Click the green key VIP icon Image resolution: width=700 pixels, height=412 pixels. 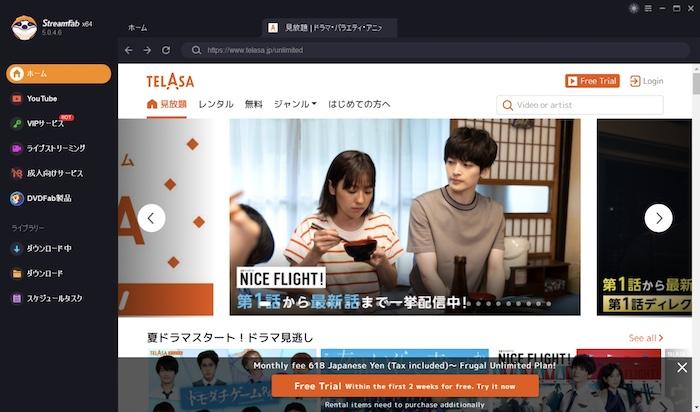[17, 124]
